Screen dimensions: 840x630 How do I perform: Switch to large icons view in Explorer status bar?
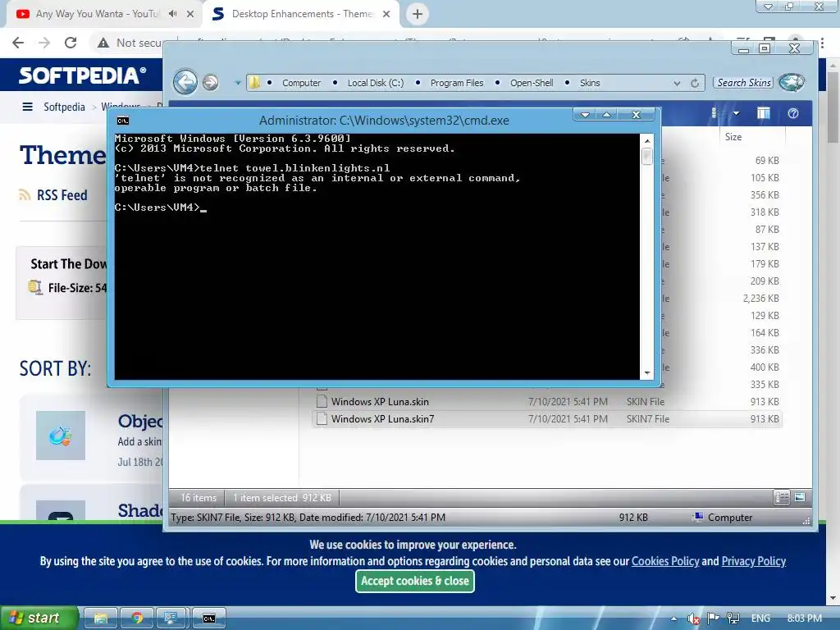click(800, 498)
